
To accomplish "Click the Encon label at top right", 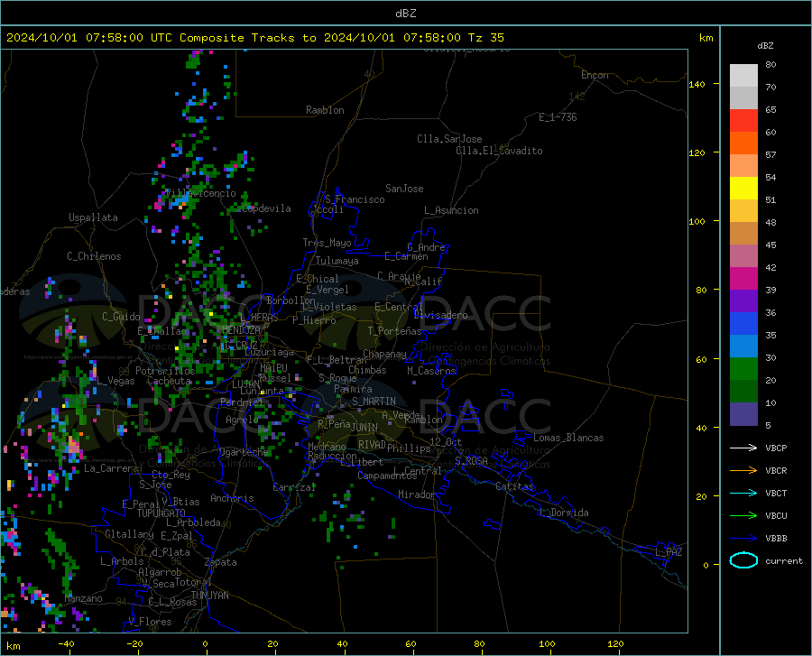I will click(x=595, y=75).
